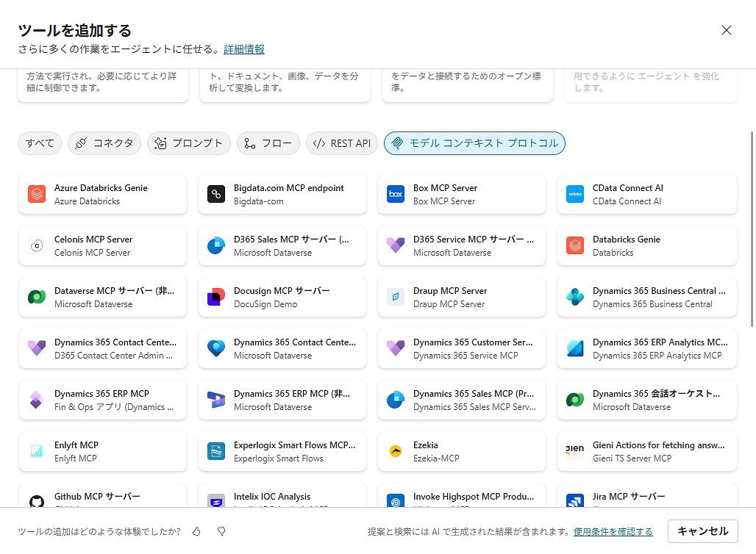Click the Box MCP Server icon

[396, 195]
